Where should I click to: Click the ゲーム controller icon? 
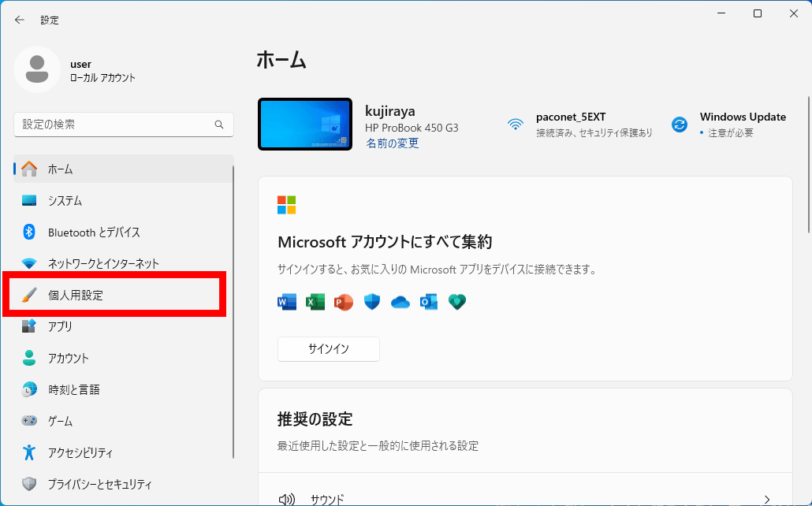[x=29, y=421]
